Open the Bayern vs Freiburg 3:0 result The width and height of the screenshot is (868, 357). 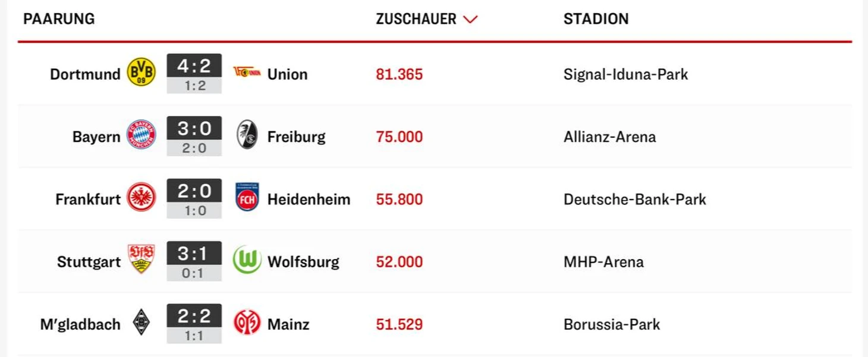(x=194, y=129)
